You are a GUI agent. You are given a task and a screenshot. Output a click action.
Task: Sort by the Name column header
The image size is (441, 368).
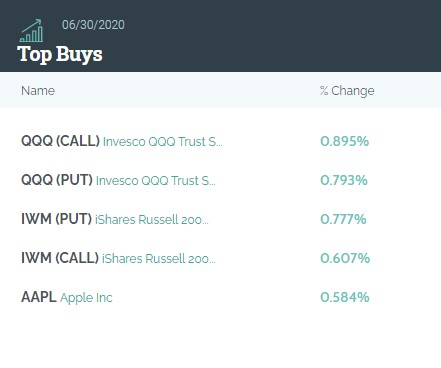coord(38,91)
